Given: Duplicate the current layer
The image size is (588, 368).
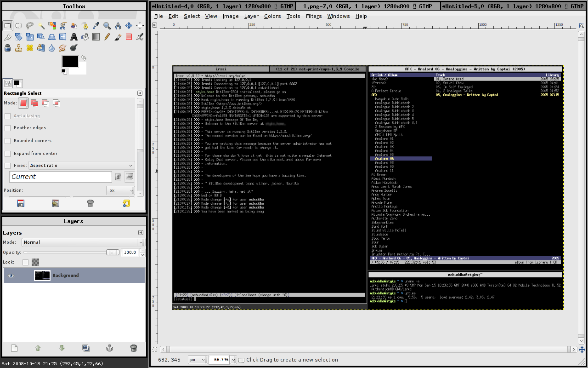Looking at the screenshot, I should [x=86, y=348].
